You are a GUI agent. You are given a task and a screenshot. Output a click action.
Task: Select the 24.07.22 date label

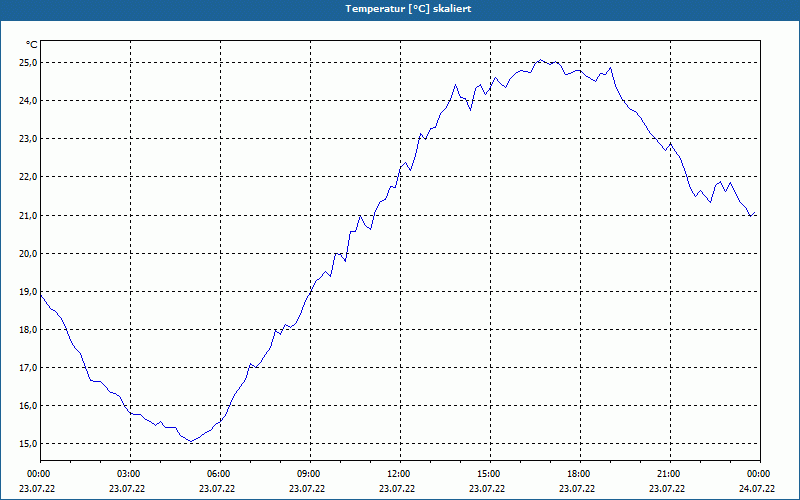point(757,489)
